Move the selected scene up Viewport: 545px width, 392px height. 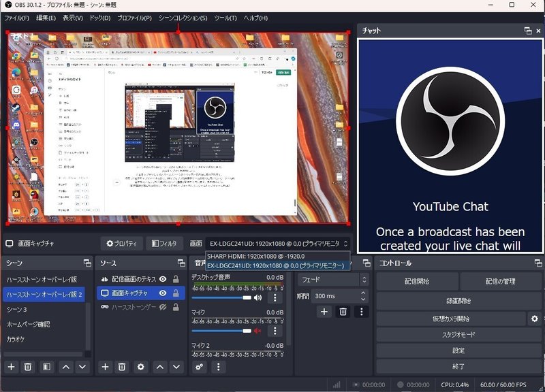pos(65,367)
